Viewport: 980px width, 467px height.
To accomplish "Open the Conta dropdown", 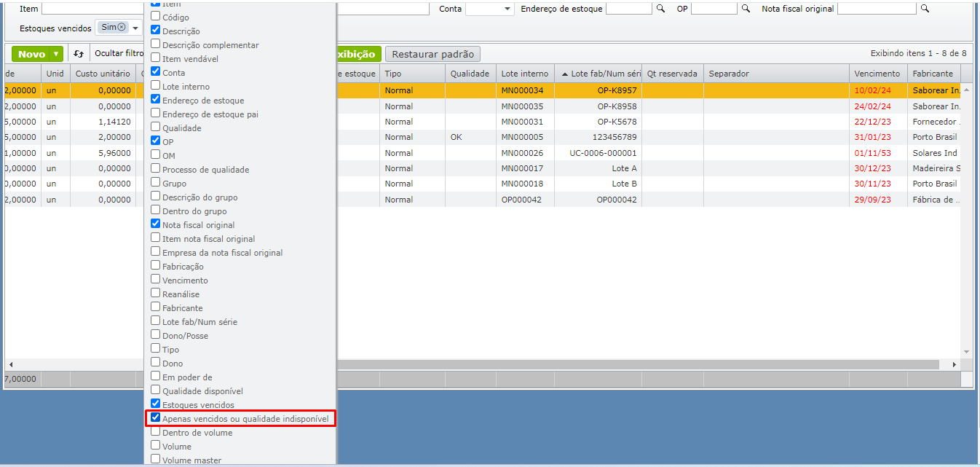I will point(507,9).
